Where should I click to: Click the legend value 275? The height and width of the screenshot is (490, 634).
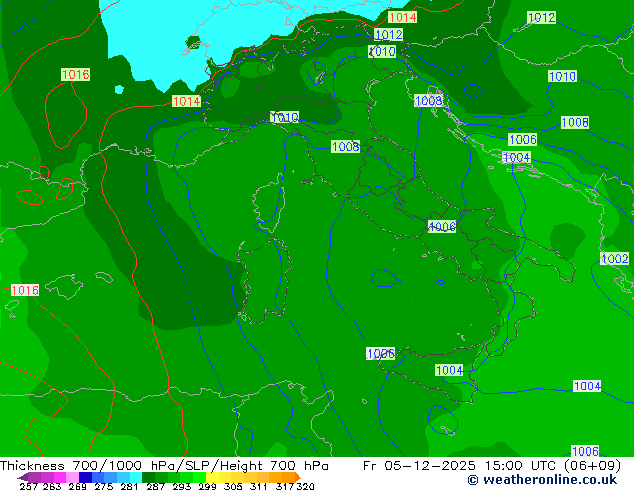104,486
